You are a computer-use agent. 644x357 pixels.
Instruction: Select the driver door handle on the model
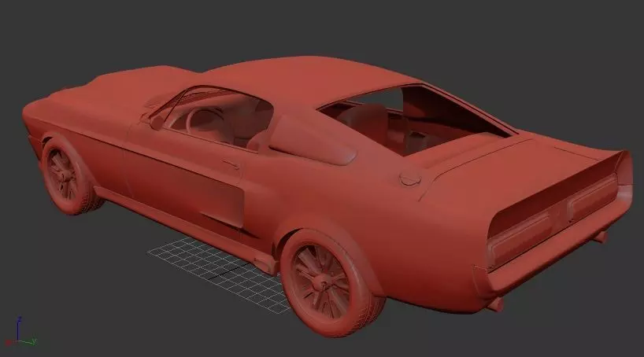point(231,164)
